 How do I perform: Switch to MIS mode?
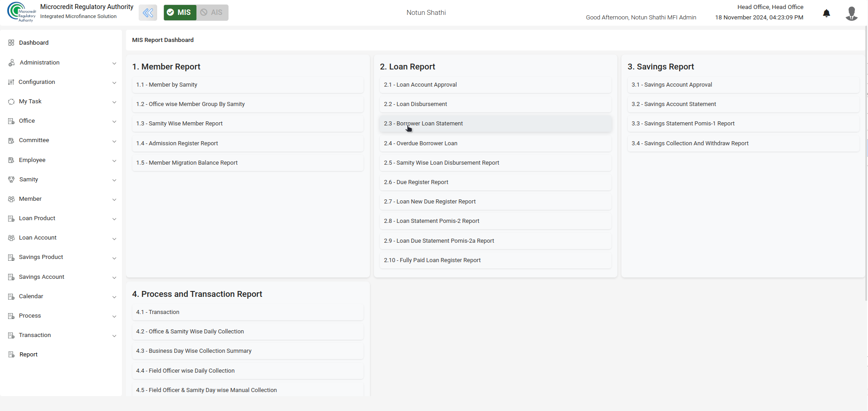tap(180, 13)
